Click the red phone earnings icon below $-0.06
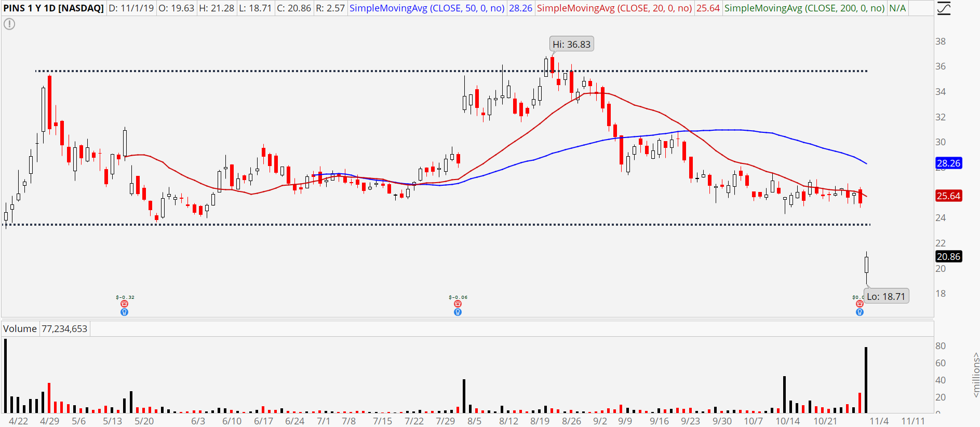 [458, 304]
